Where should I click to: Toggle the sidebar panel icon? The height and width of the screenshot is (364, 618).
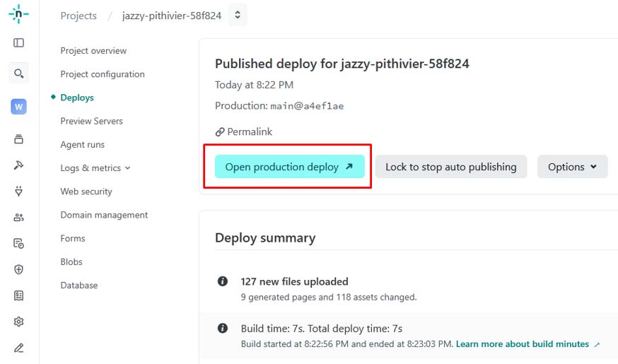pos(18,42)
